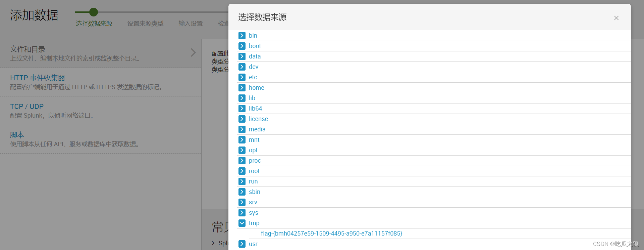Expand the srv folder arrow
The height and width of the screenshot is (250, 644).
pyautogui.click(x=242, y=202)
